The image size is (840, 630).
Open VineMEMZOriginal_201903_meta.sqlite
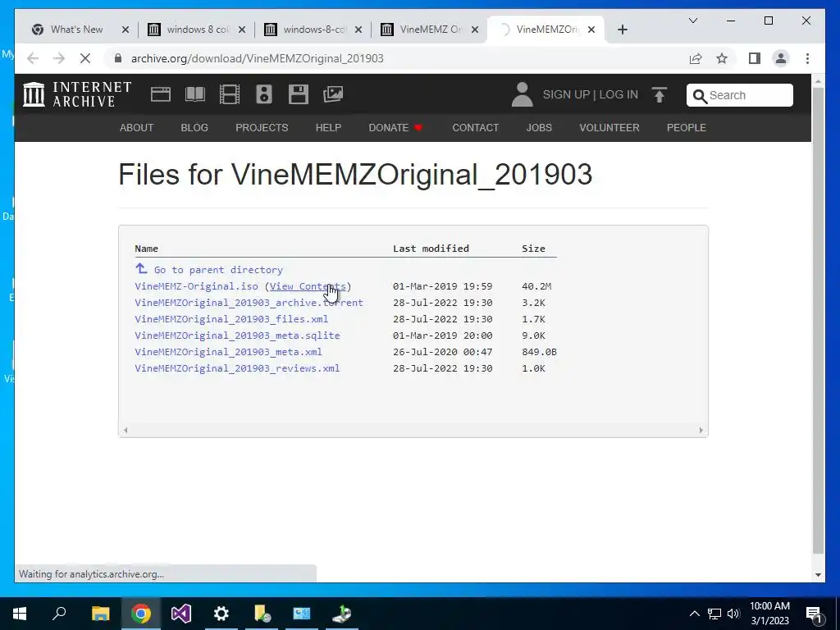(237, 336)
